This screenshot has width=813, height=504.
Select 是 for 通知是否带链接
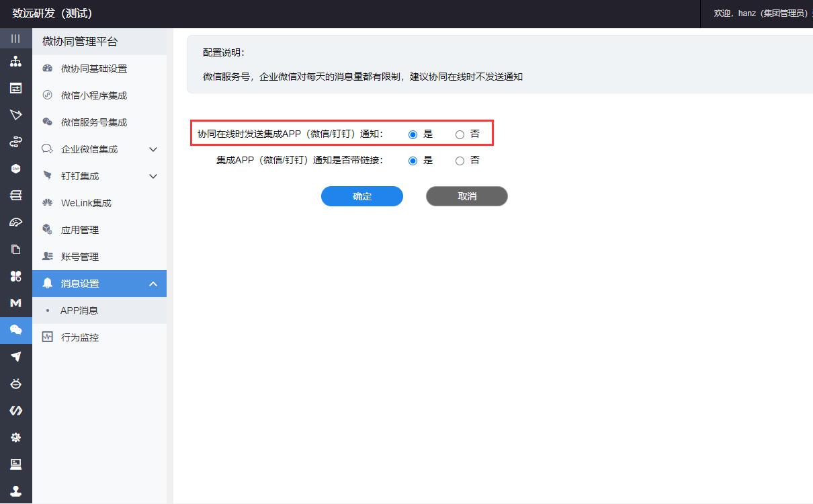pyautogui.click(x=413, y=161)
